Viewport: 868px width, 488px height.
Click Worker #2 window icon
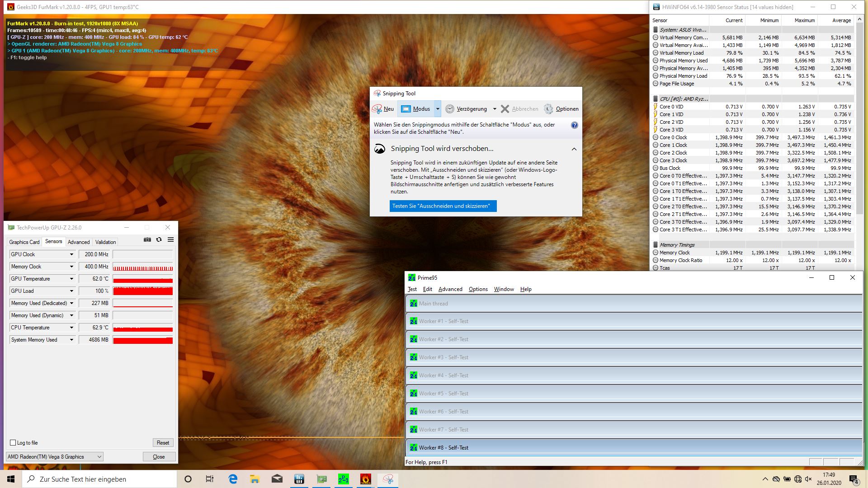413,339
